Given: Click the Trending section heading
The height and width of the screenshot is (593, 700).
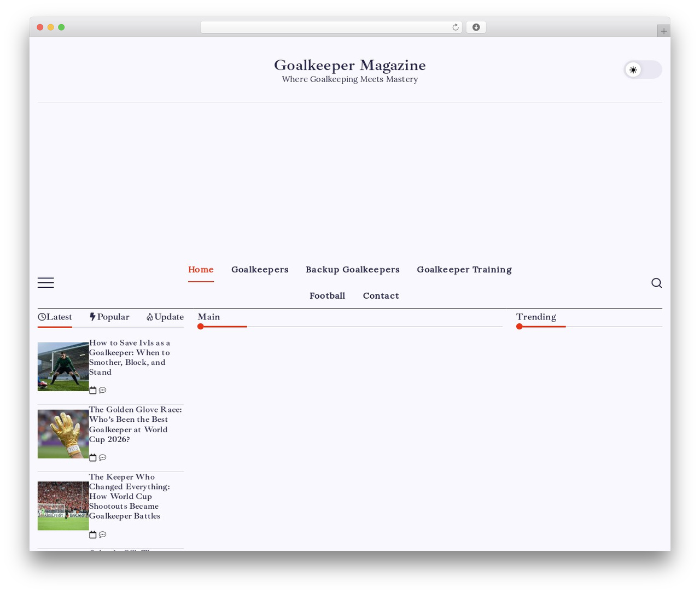Looking at the screenshot, I should click(x=536, y=317).
